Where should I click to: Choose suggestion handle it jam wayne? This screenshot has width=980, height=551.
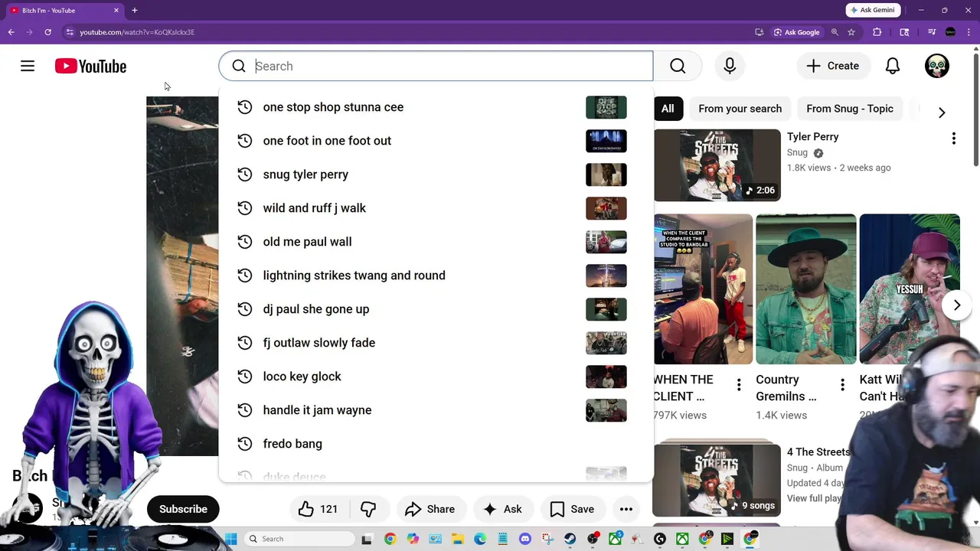pyautogui.click(x=436, y=410)
